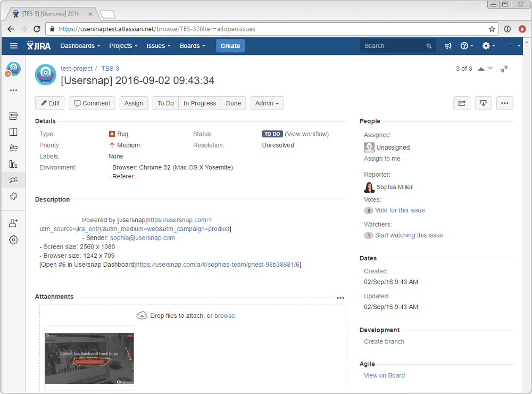
Task: Open the feedback megaphone icon
Action: click(448, 46)
